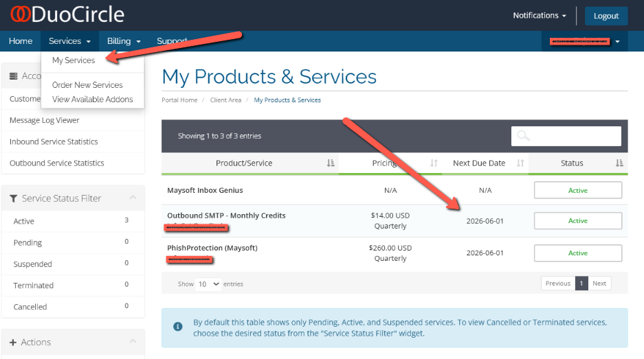The width and height of the screenshot is (644, 359).
Task: Click the $14.00 USD Quarterly price cell
Action: pyautogui.click(x=390, y=221)
